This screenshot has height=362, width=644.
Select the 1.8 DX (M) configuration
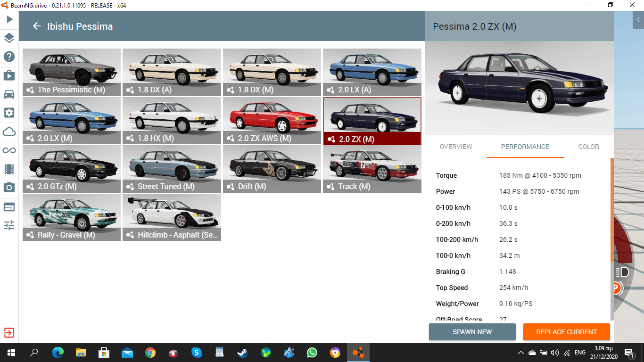pos(272,72)
